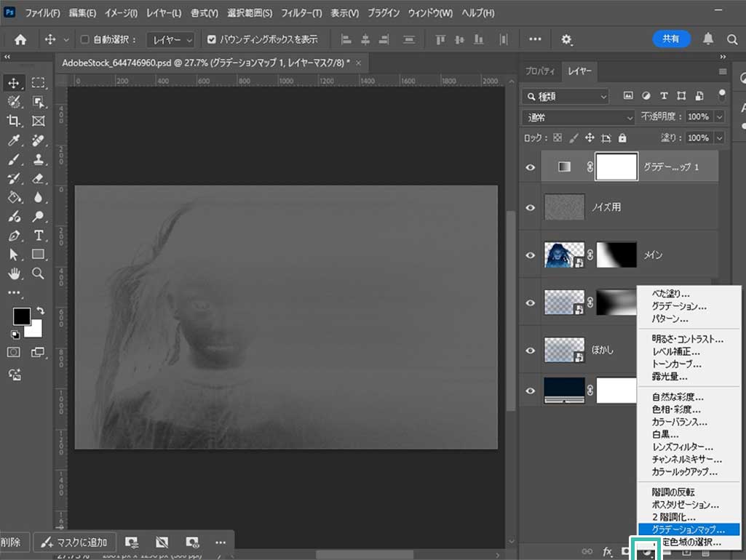Toggle visibility of the メイン layer

pyautogui.click(x=530, y=255)
